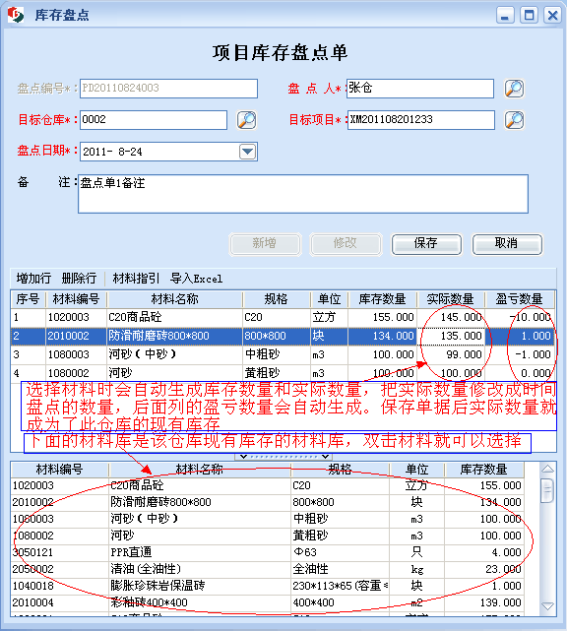
Task: Click 库存数量 column header in upper grid
Action: 382,299
